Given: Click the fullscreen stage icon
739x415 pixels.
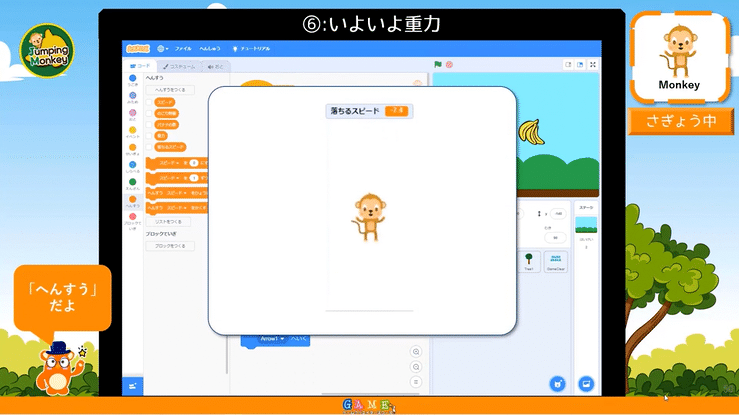Looking at the screenshot, I should click(x=593, y=65).
